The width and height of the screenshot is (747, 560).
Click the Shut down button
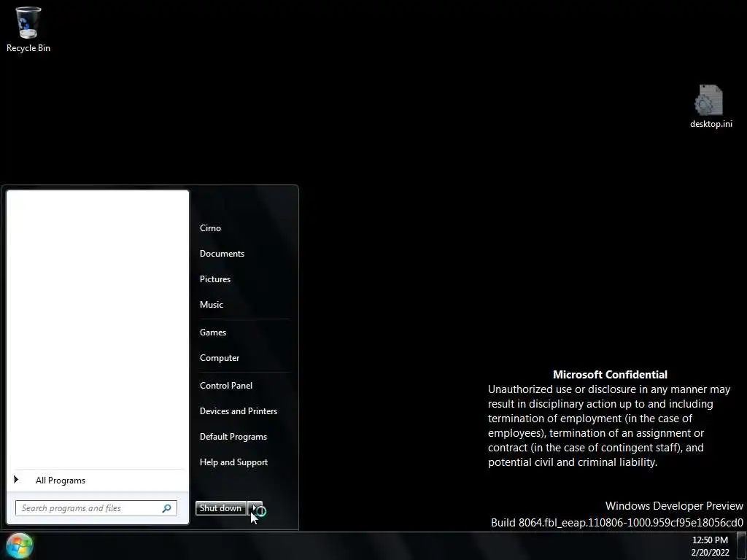220,508
